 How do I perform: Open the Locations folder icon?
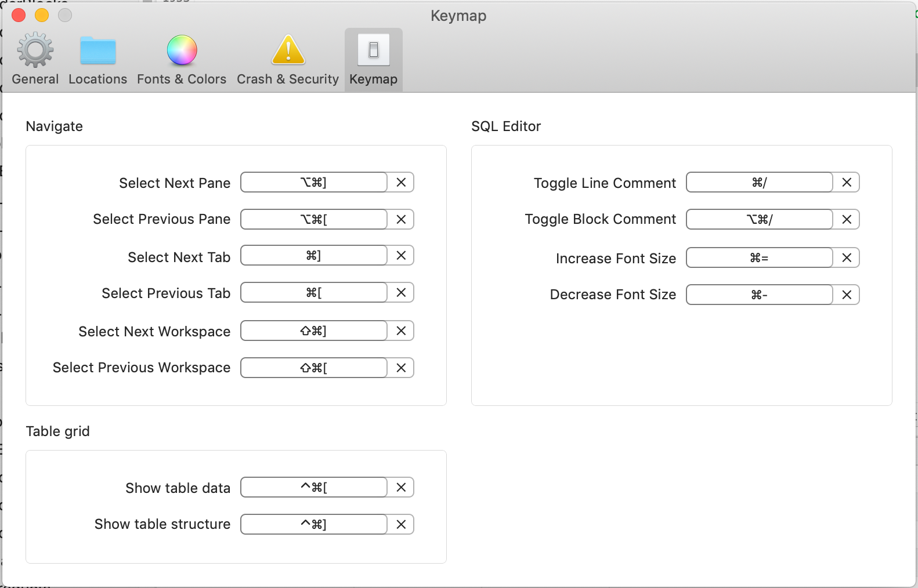click(x=98, y=50)
